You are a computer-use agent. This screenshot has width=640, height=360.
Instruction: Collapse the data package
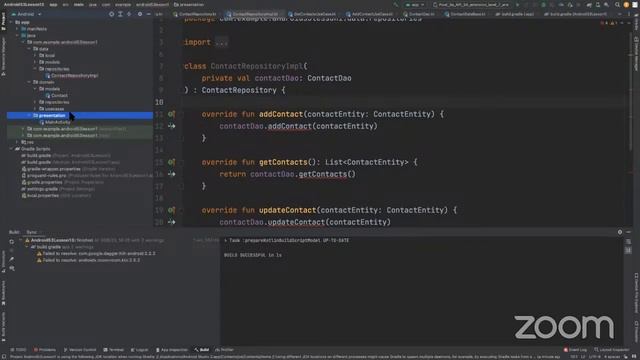pyautogui.click(x=29, y=49)
